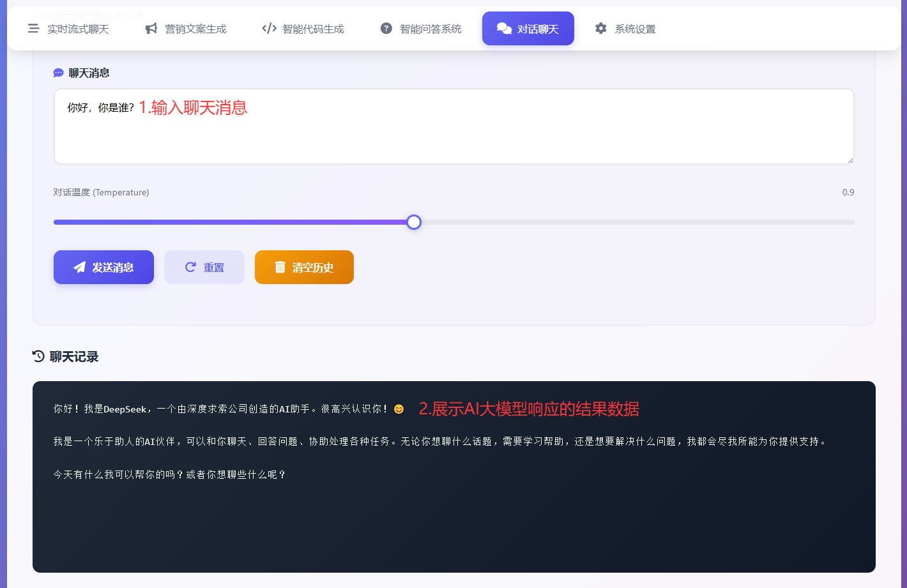The height and width of the screenshot is (588, 907).
Task: Click the paper plane icon on 发送消息
Action: [x=79, y=268]
